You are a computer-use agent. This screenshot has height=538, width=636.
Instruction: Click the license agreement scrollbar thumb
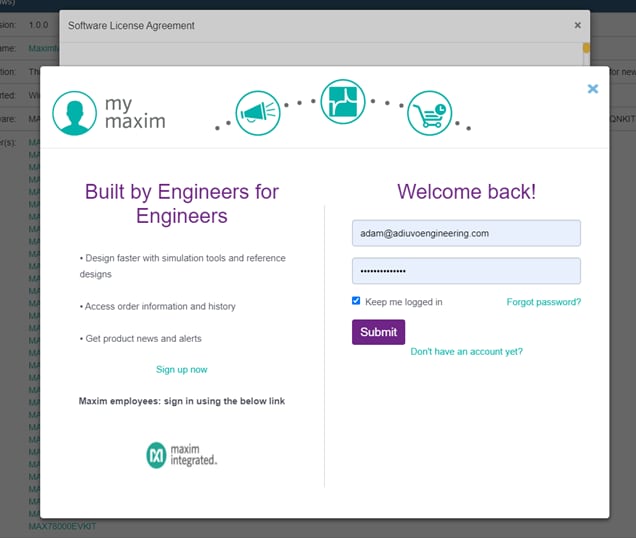pos(586,47)
